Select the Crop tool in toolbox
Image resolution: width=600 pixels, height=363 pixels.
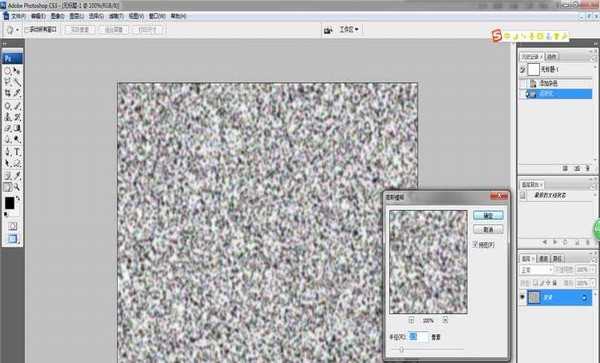pyautogui.click(x=8, y=93)
